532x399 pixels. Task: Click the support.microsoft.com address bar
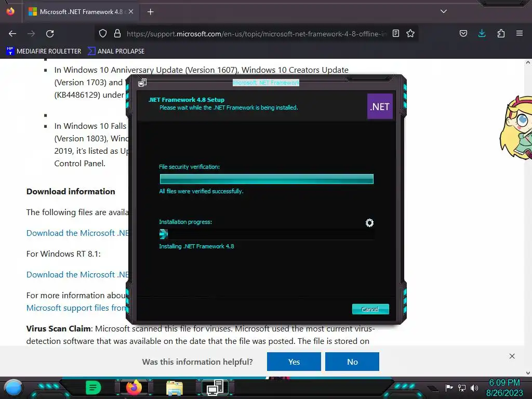point(256,34)
